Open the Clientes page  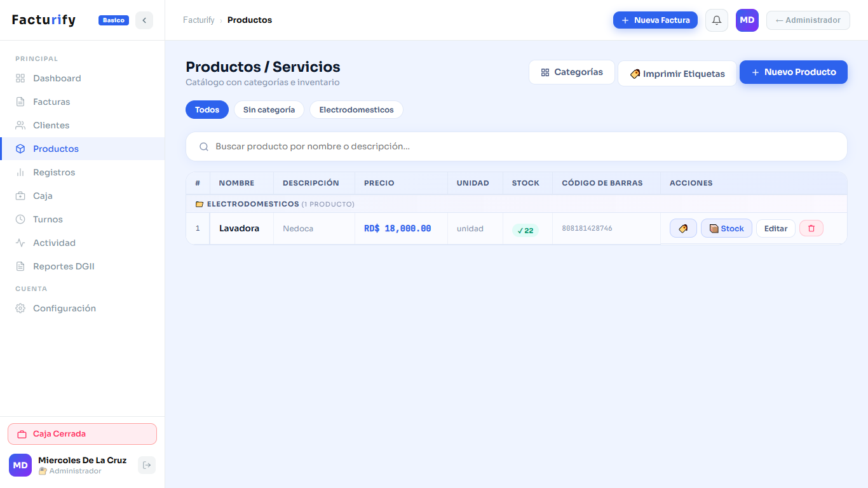coord(82,125)
